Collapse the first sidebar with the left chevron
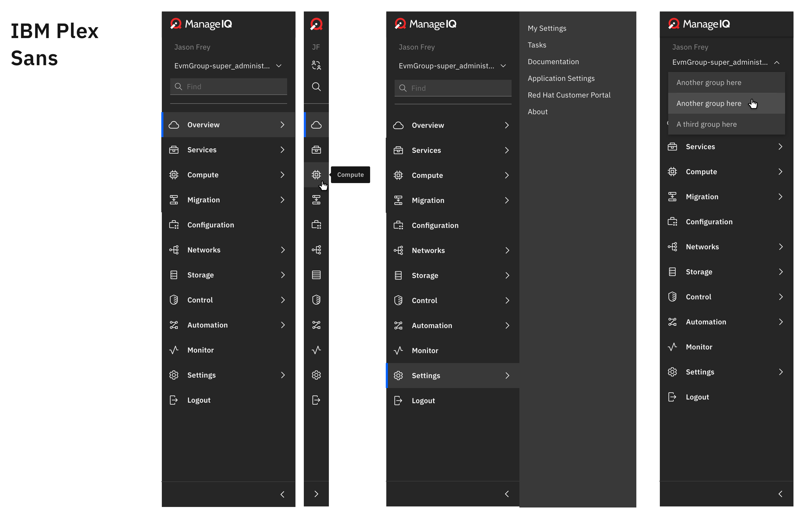The height and width of the screenshot is (532, 806). [x=282, y=494]
